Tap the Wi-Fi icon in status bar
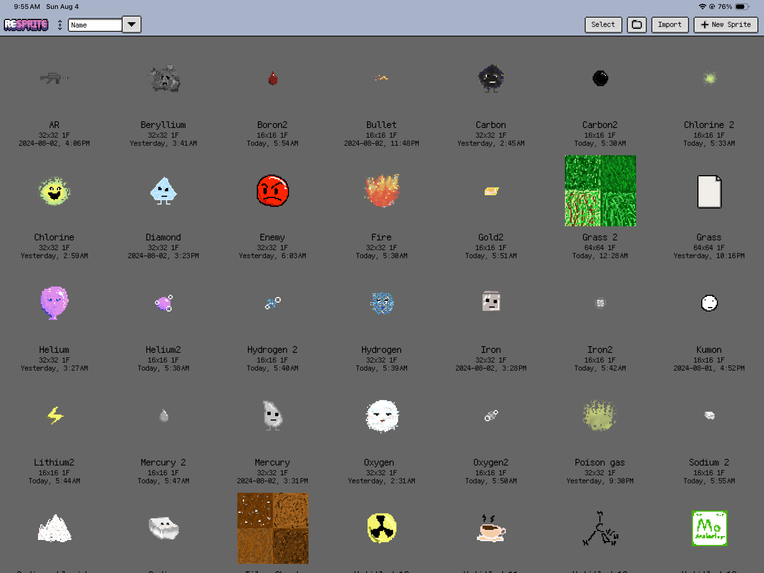This screenshot has height=573, width=764. pyautogui.click(x=702, y=7)
